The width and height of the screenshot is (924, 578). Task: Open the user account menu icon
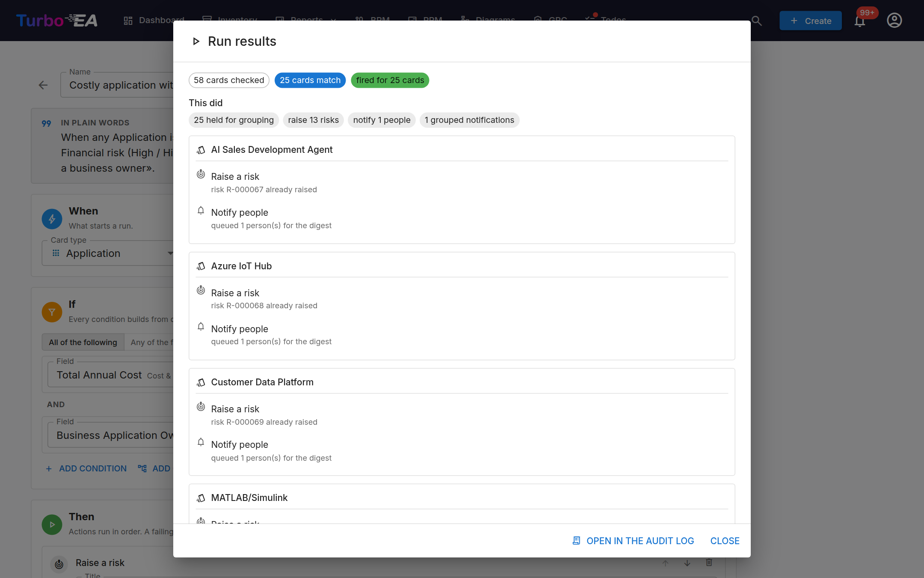click(x=894, y=21)
